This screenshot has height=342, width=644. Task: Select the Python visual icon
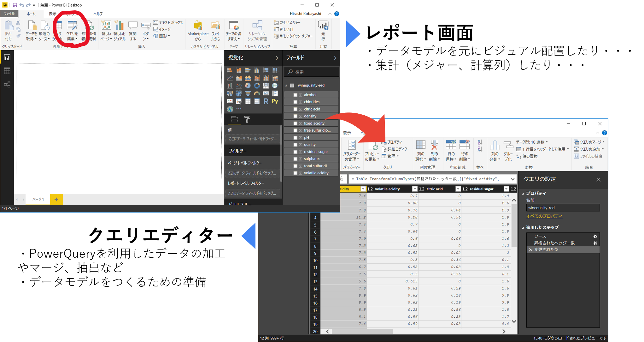275,101
